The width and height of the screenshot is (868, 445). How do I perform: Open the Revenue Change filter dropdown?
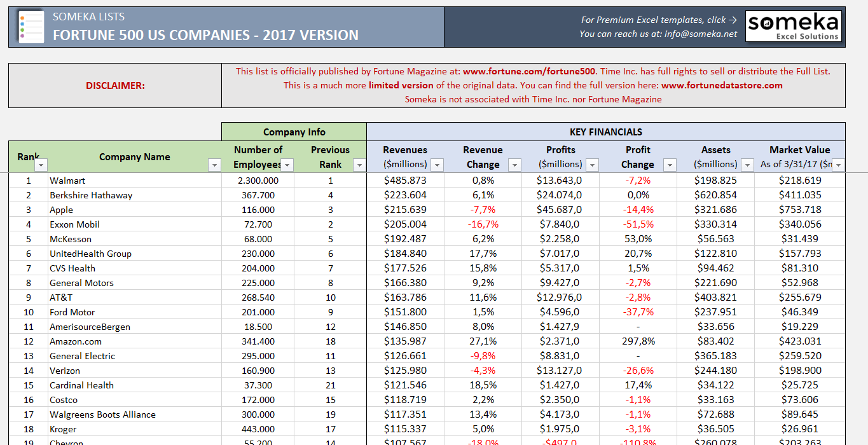point(514,165)
